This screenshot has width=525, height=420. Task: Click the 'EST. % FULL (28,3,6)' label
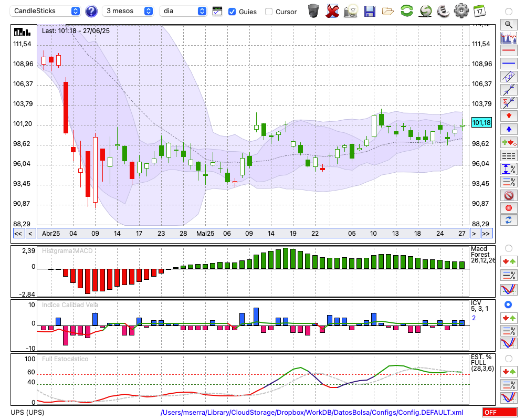click(482, 363)
